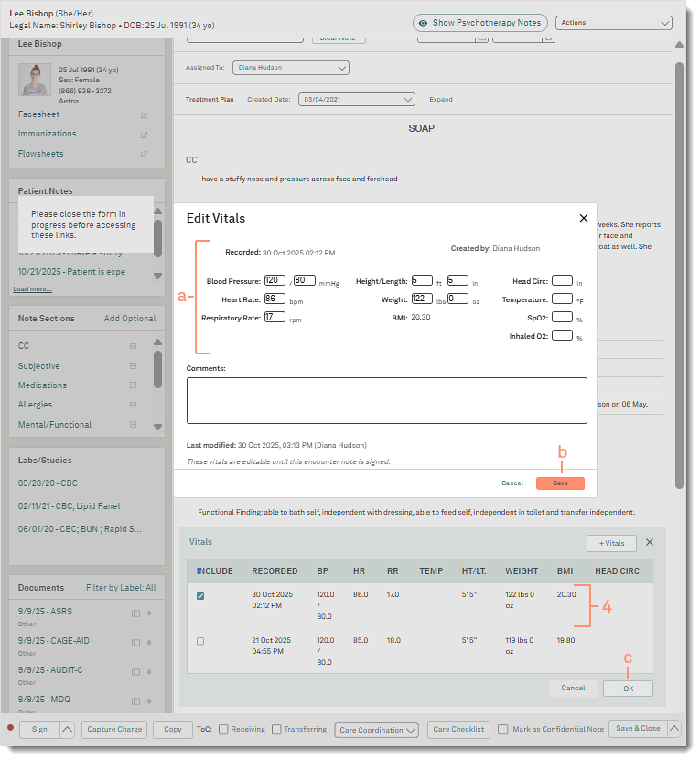700x760 pixels.
Task: Expand the Care Coordination dropdown
Action: coord(377,730)
